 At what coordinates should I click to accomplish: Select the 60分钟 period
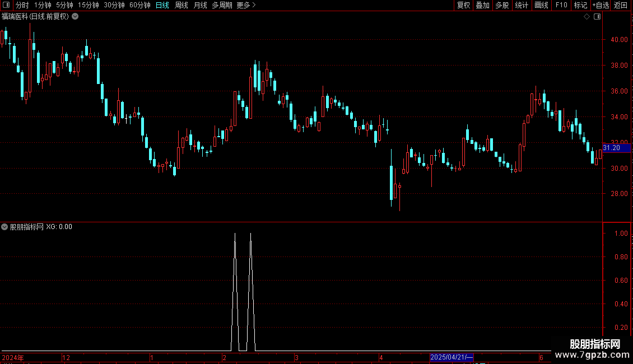(x=139, y=5)
